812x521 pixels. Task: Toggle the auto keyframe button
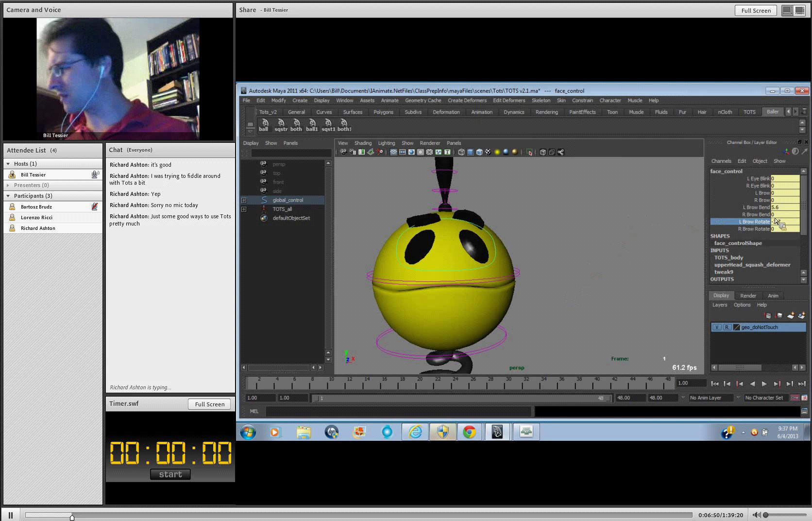coord(795,398)
